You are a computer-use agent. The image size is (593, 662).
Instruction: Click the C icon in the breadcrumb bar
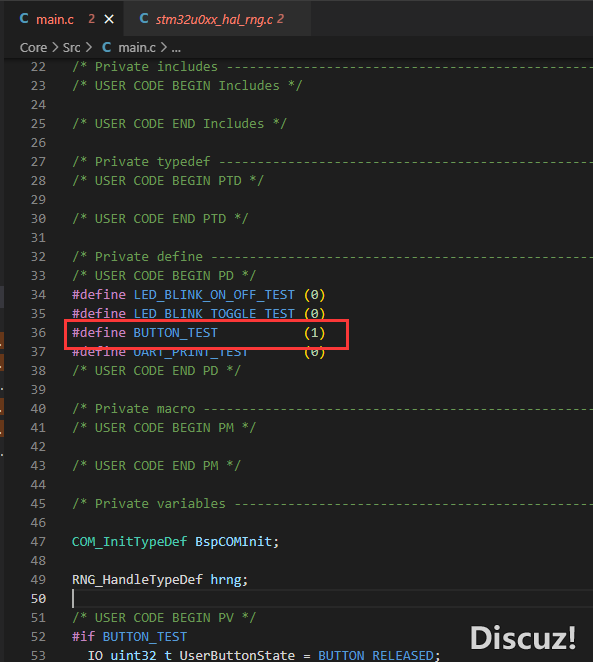point(107,48)
